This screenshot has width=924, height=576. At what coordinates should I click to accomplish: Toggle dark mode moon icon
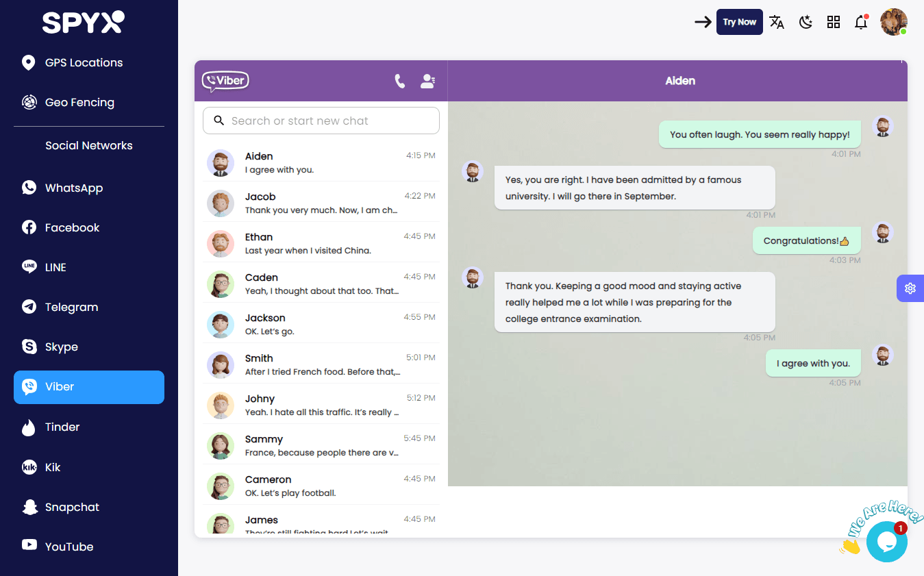coord(806,22)
